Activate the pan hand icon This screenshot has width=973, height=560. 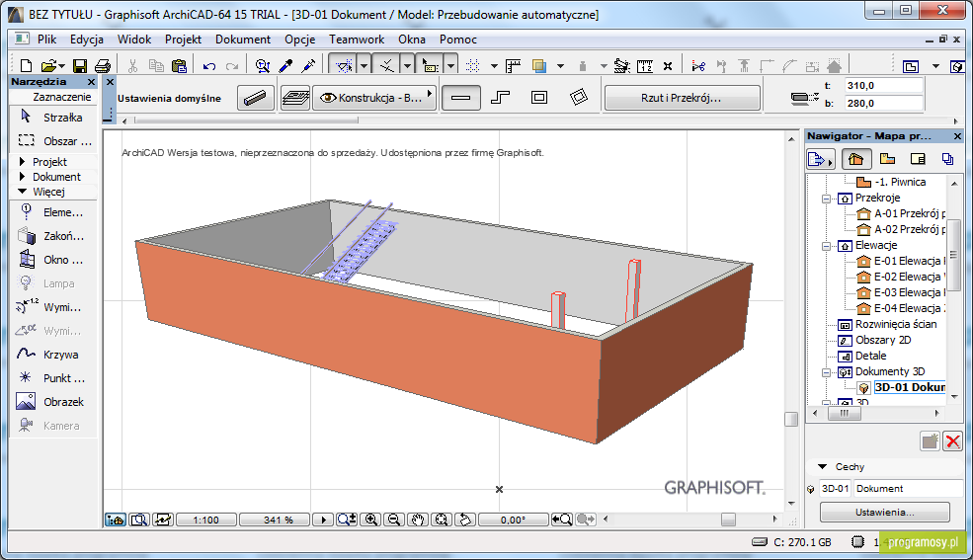tap(418, 520)
